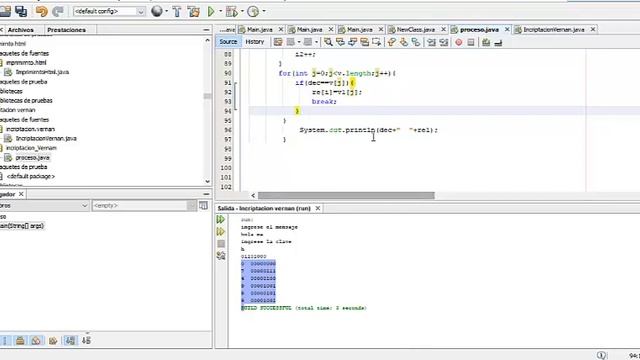640x360 pixels.
Task: Open the first small dropdown arrow after the last-edit icon
Action: click(x=299, y=42)
